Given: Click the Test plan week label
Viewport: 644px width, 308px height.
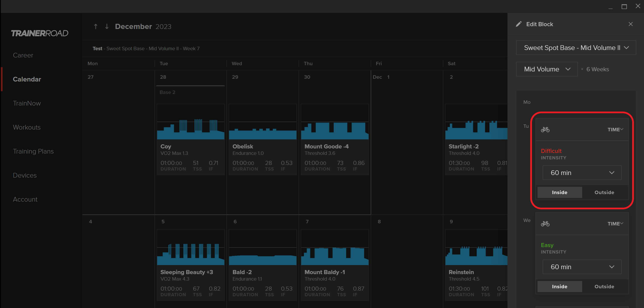Looking at the screenshot, I should (146, 48).
